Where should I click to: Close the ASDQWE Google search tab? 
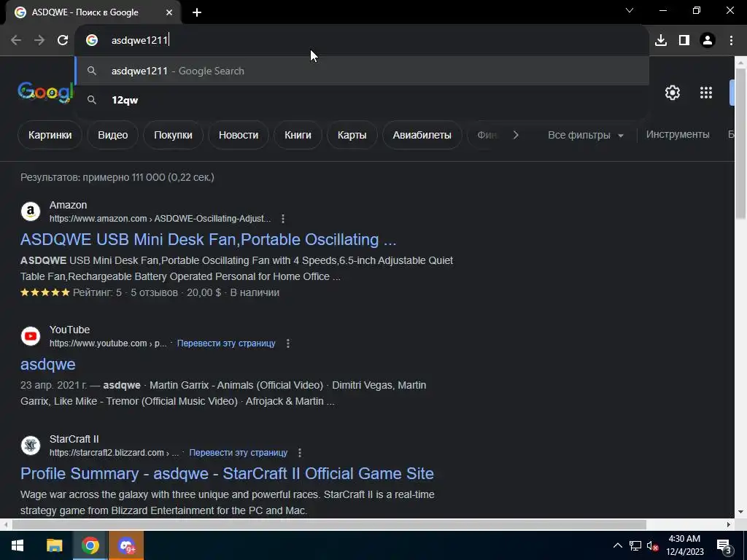coord(169,12)
